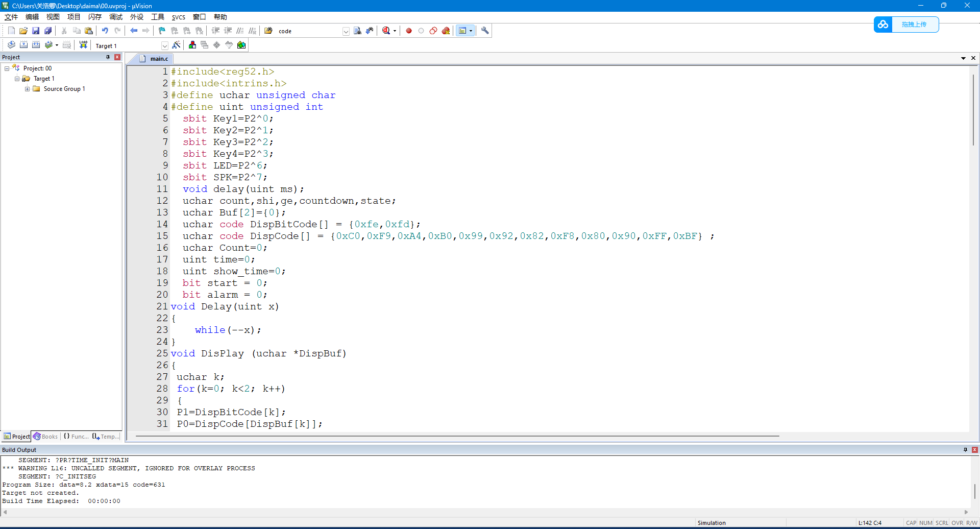This screenshot has width=980, height=529.
Task: Collapse the Target 1 tree node
Action: pyautogui.click(x=17, y=79)
